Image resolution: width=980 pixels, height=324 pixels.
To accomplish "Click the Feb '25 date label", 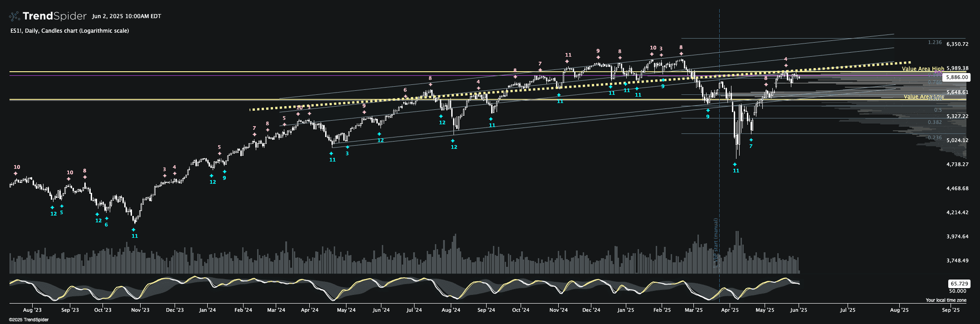I will point(662,310).
